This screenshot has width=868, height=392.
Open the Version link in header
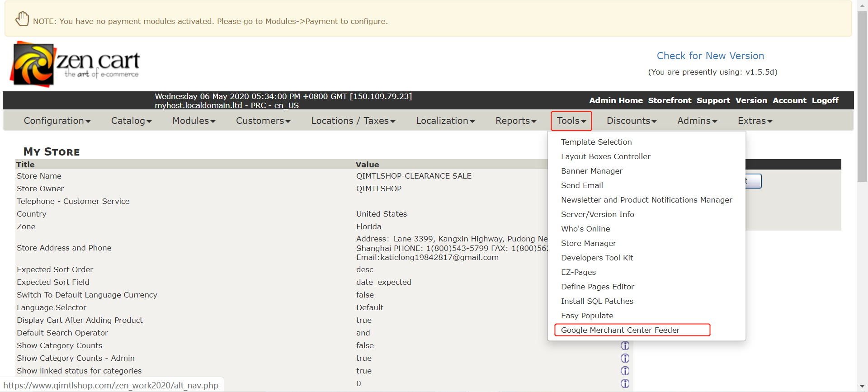click(751, 100)
